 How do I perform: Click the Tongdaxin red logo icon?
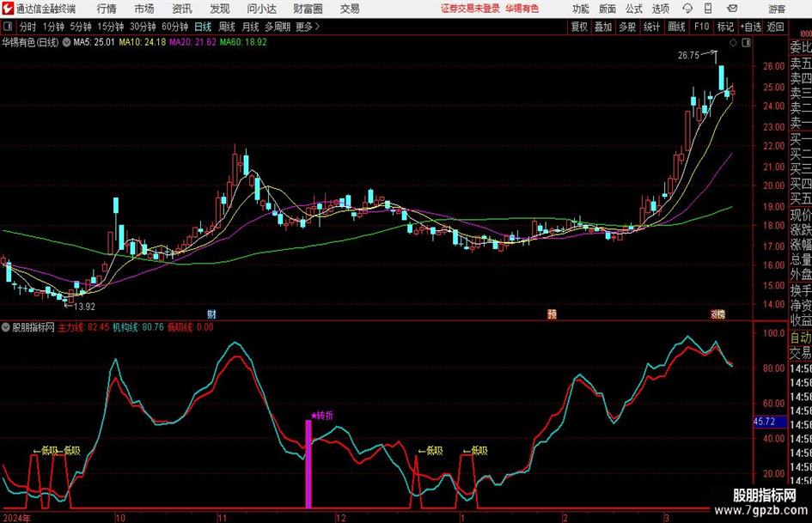coord(8,9)
